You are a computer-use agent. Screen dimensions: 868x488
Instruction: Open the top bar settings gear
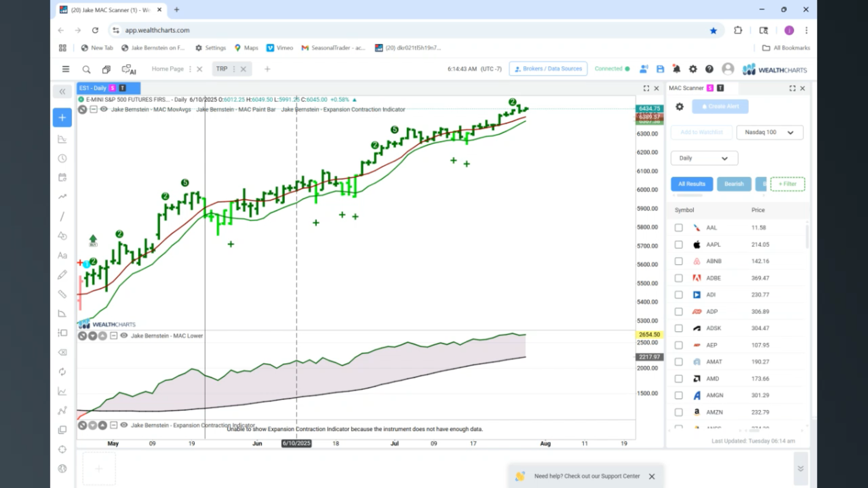pos(693,69)
